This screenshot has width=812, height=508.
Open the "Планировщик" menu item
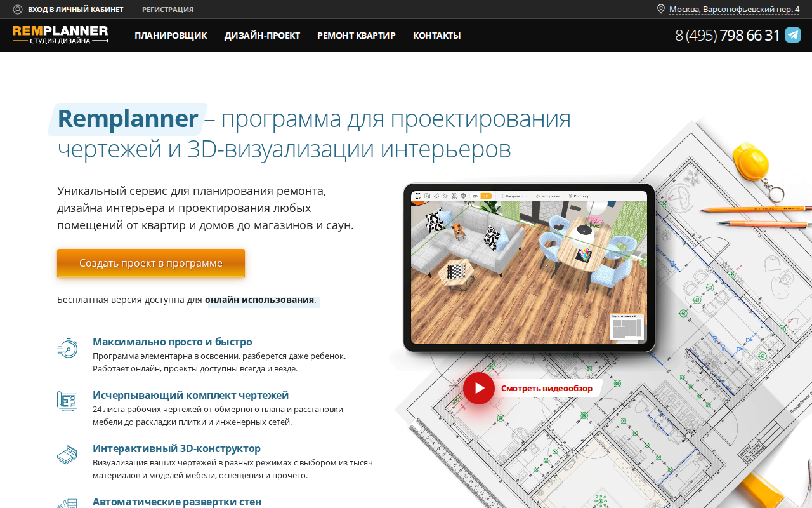click(171, 36)
